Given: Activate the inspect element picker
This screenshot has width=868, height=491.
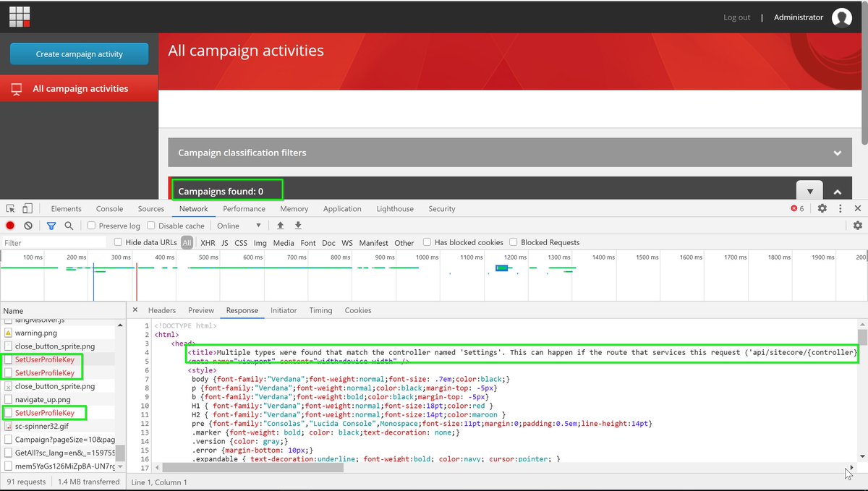Looking at the screenshot, I should (x=10, y=208).
